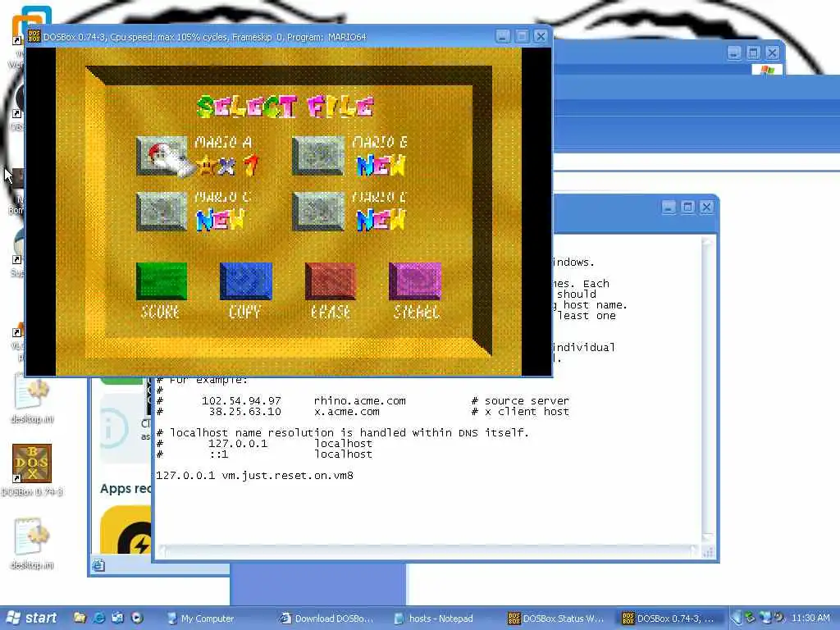Image resolution: width=840 pixels, height=630 pixels.
Task: Open the green Score block
Action: pyautogui.click(x=162, y=281)
